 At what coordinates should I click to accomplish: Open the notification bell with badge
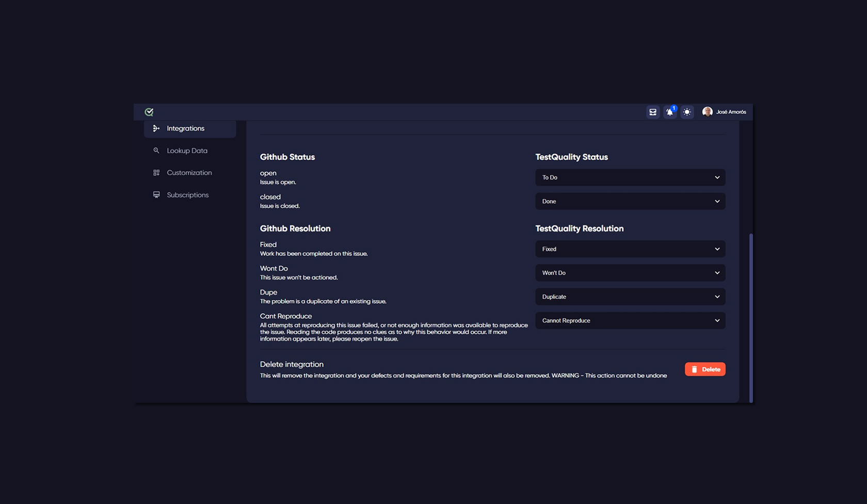pyautogui.click(x=669, y=112)
